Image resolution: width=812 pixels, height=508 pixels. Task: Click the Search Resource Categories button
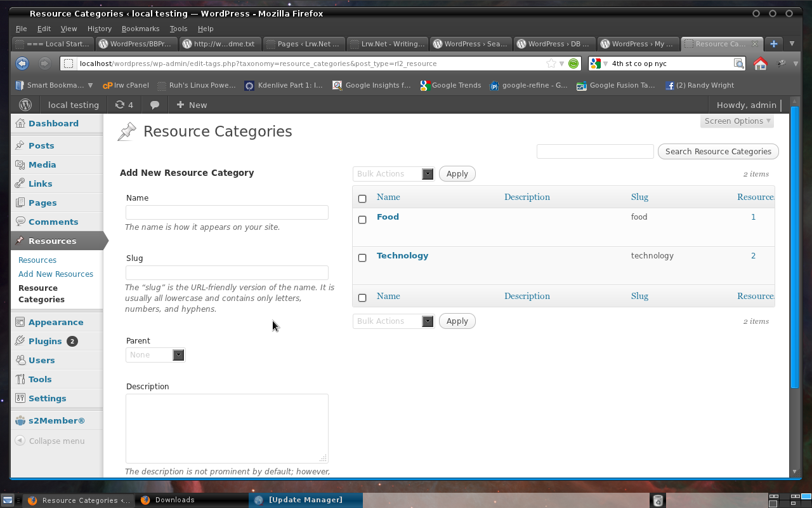(x=718, y=152)
